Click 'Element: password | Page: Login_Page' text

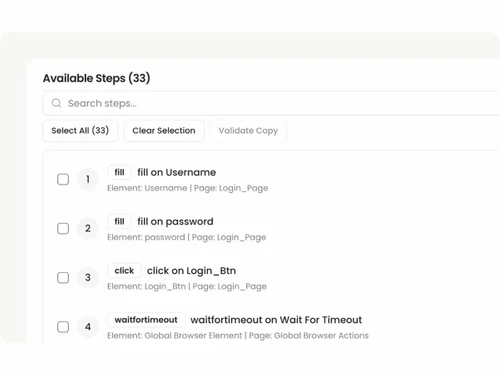[x=187, y=237]
